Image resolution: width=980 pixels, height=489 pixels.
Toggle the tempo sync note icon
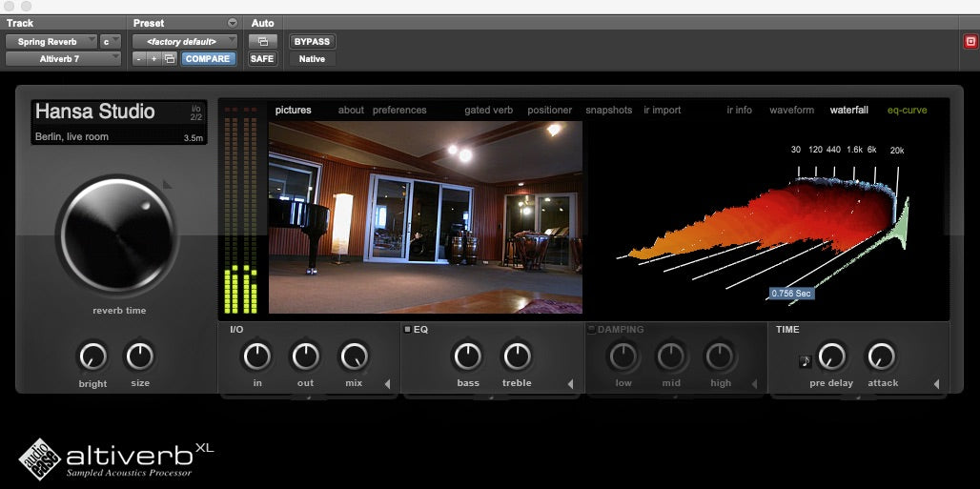point(805,361)
